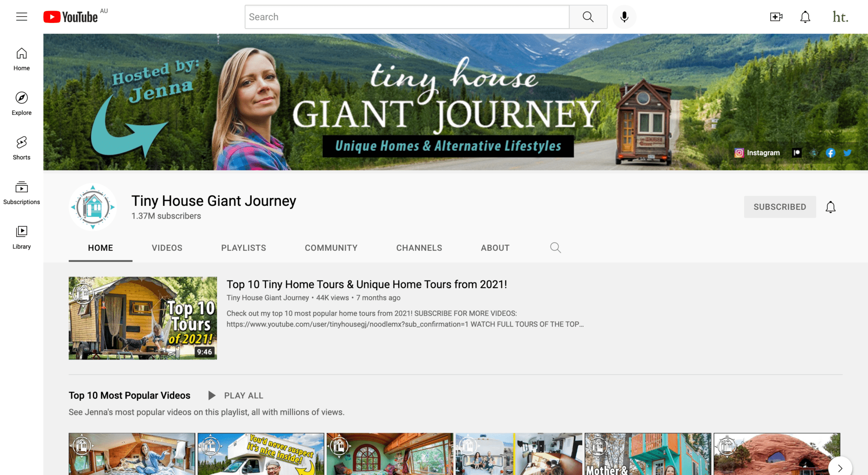Click the next arrow on video carousel
This screenshot has height=475, width=868.
tap(840, 467)
